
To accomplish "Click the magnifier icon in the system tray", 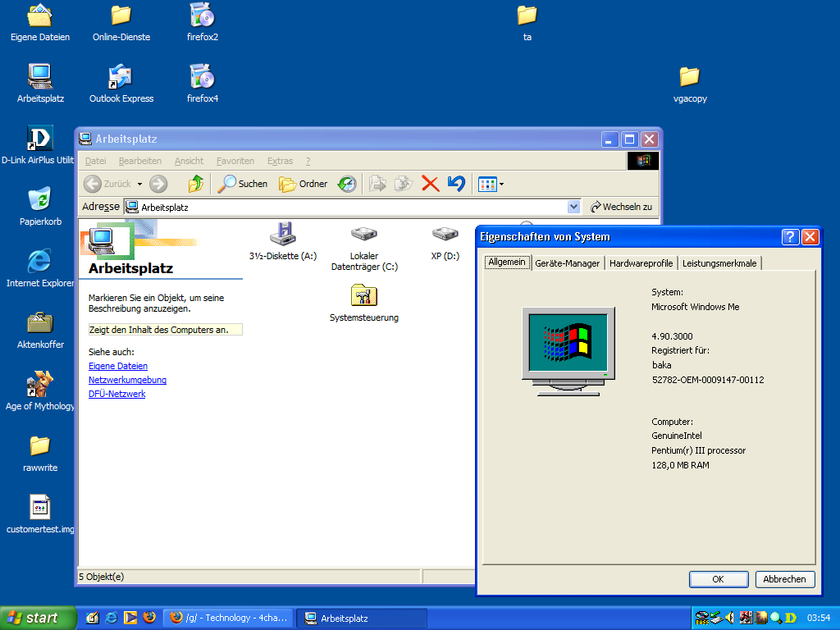I will pyautogui.click(x=776, y=619).
